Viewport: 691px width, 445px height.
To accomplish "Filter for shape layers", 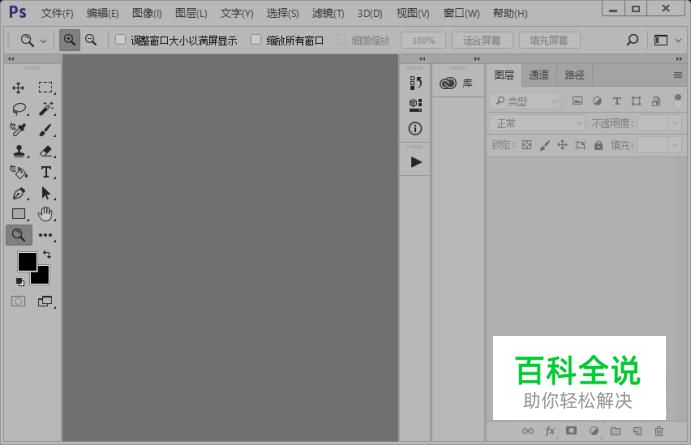I will tap(636, 101).
